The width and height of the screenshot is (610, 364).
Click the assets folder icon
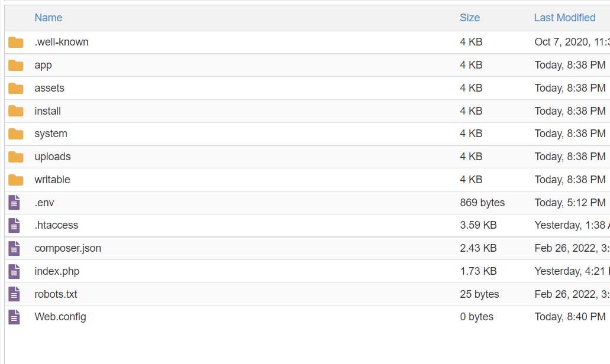tap(16, 89)
